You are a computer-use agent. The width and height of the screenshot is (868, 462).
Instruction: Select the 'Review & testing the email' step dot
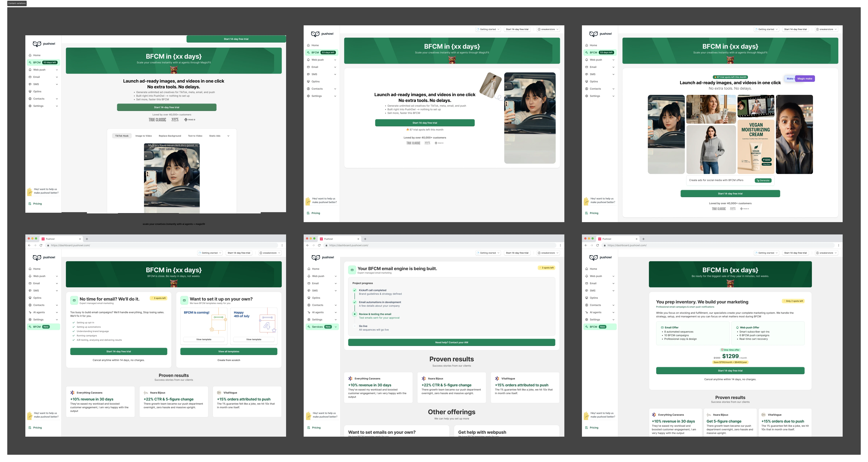coord(355,314)
